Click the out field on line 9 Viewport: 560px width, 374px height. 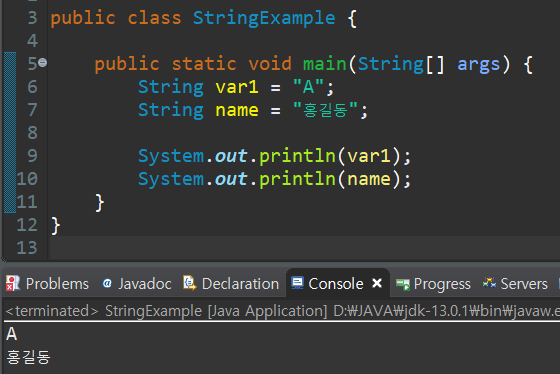coord(231,156)
